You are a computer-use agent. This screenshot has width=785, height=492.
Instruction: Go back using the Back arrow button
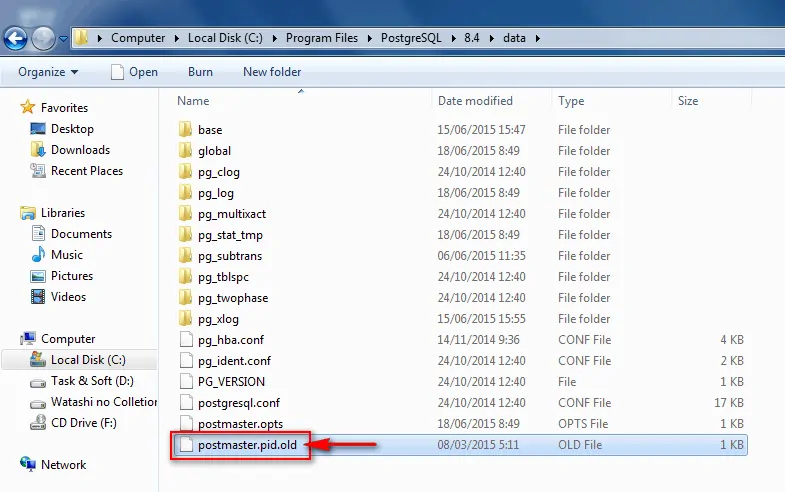(16, 39)
